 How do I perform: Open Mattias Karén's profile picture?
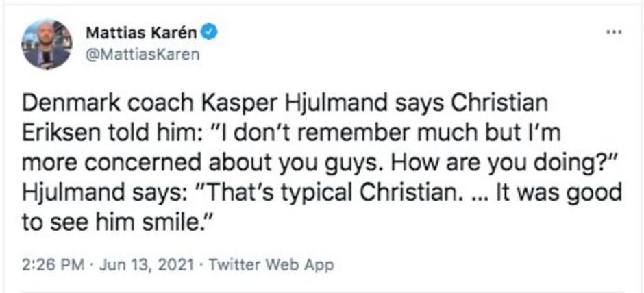point(47,44)
